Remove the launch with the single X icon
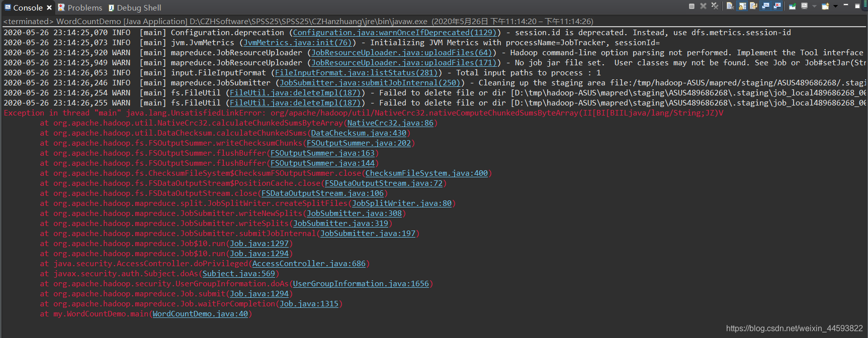868x338 pixels. pyautogui.click(x=703, y=6)
